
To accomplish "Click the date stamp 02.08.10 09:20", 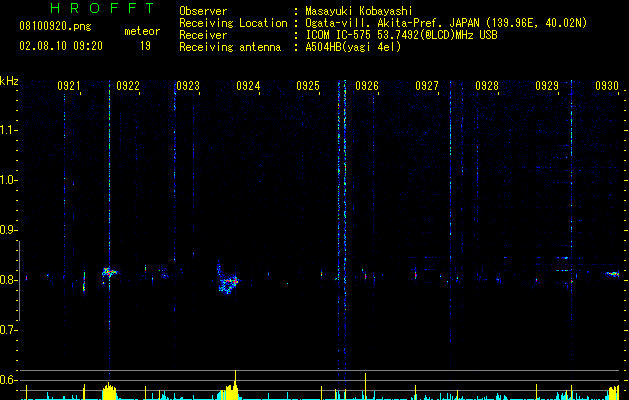I will (x=61, y=46).
